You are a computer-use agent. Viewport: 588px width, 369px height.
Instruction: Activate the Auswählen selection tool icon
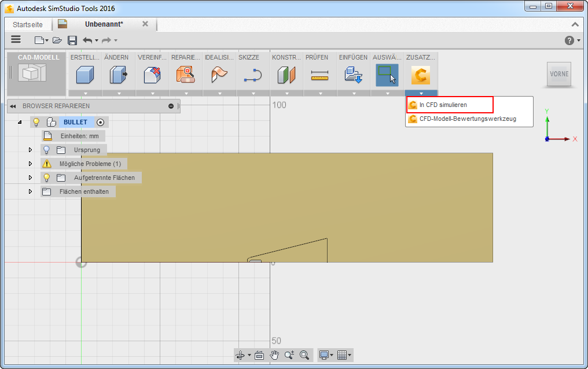[x=387, y=75]
